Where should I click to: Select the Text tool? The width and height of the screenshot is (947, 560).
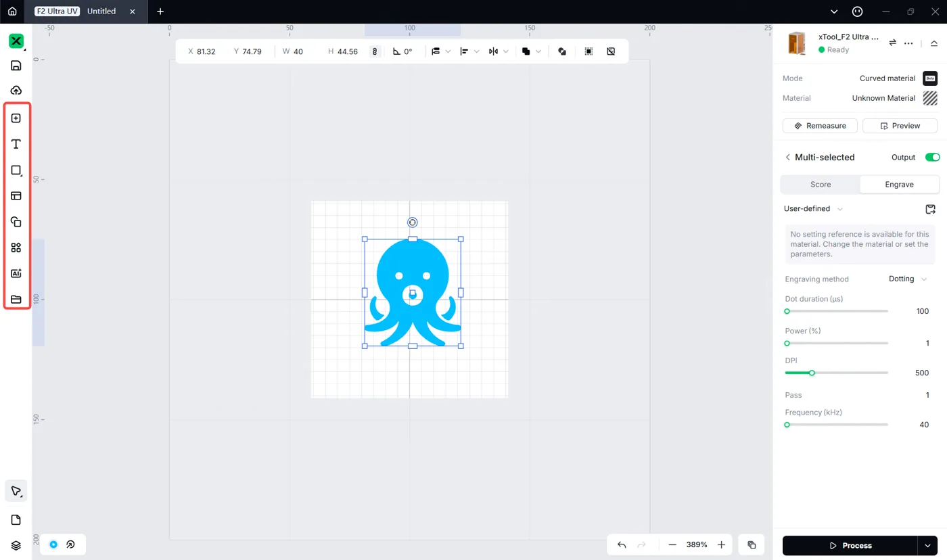[x=16, y=144]
